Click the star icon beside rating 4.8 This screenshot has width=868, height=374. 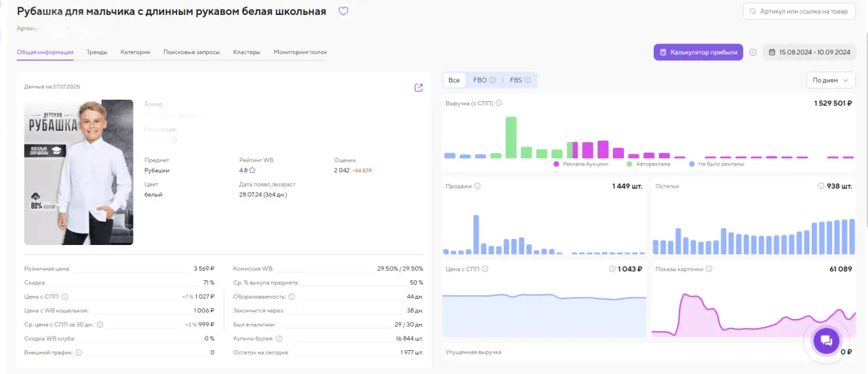[x=252, y=170]
